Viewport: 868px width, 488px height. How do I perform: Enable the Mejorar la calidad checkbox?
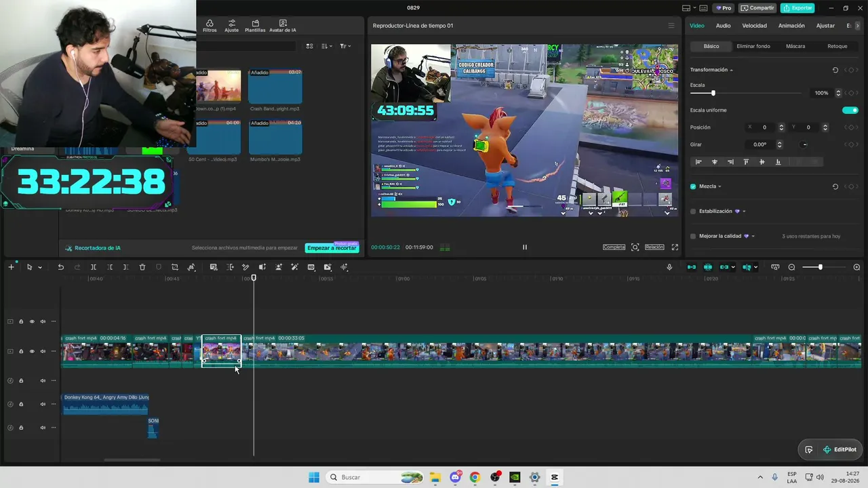click(x=693, y=237)
